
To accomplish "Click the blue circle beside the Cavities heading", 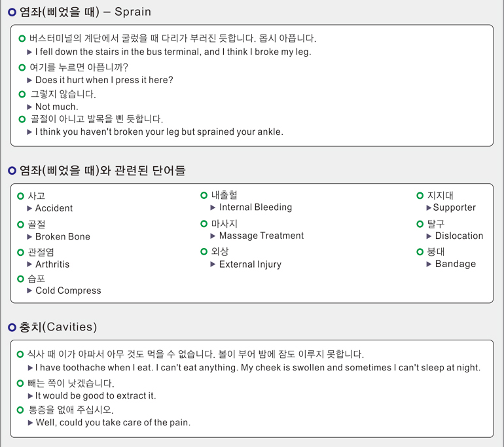I will (12, 327).
